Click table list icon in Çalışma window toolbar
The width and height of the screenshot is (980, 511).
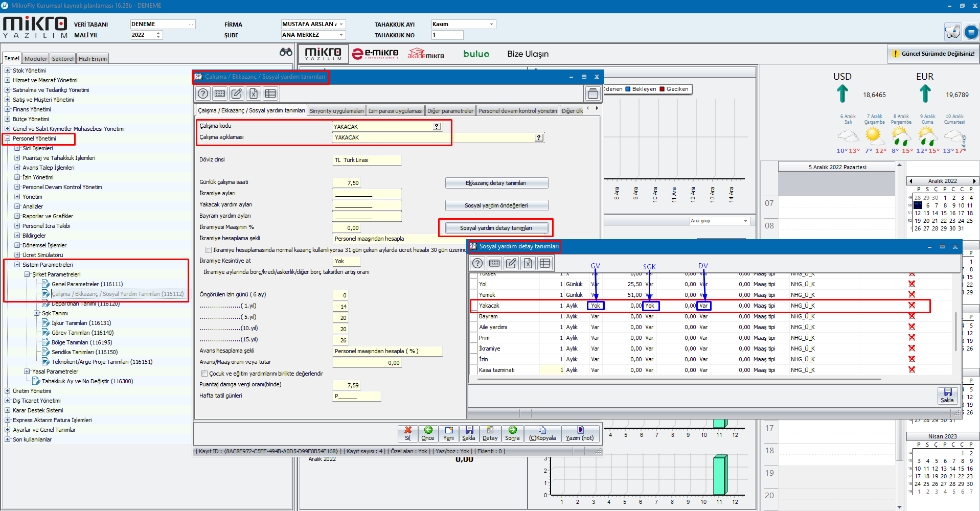click(270, 94)
